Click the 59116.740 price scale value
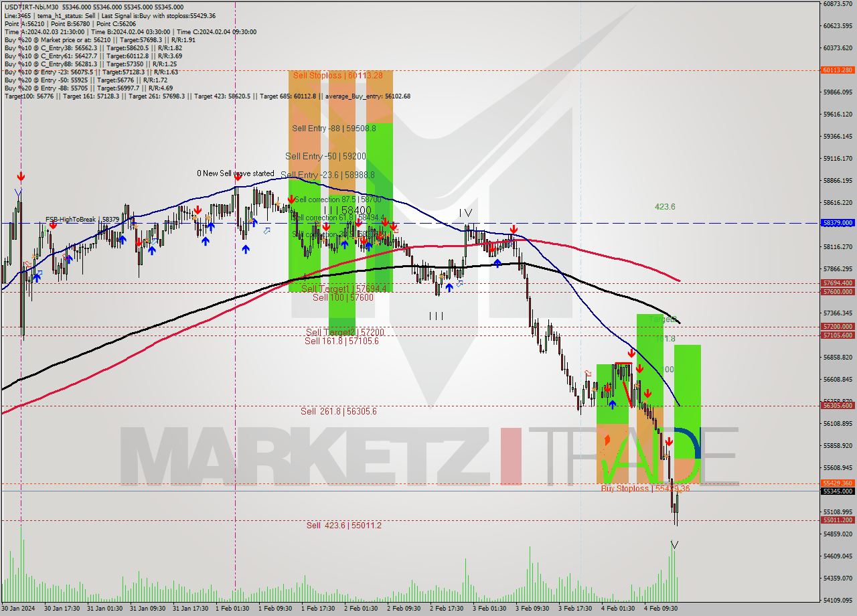The height and width of the screenshot is (616, 857). pyautogui.click(x=838, y=159)
